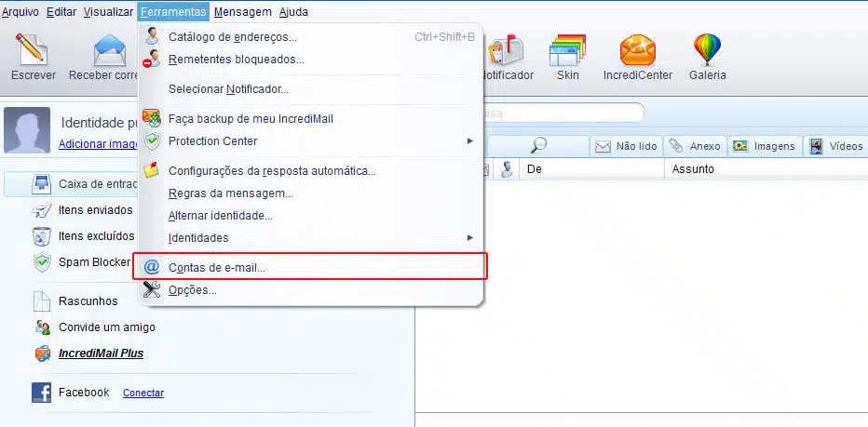Open the Mensagem menu
This screenshot has width=868, height=427.
coord(242,12)
